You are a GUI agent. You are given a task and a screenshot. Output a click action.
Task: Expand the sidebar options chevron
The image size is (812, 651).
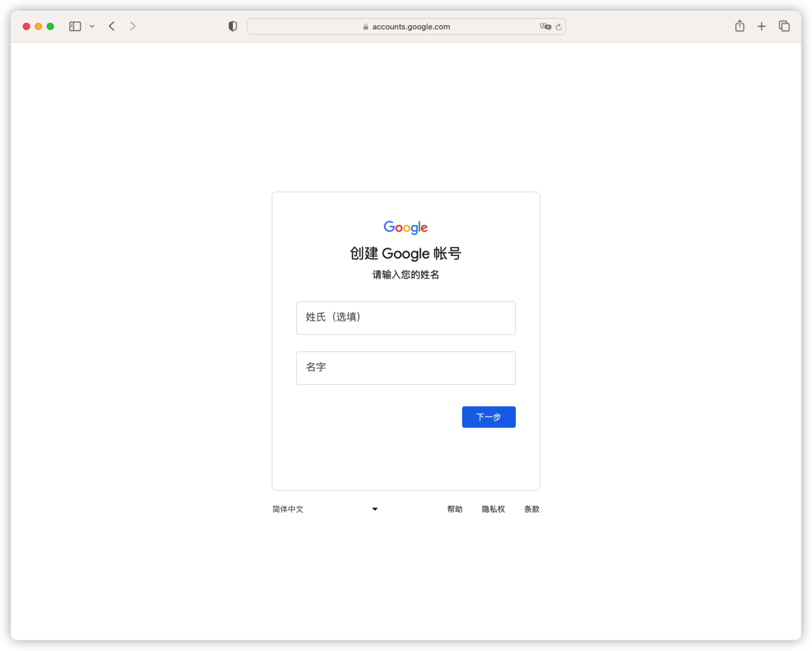pos(92,26)
